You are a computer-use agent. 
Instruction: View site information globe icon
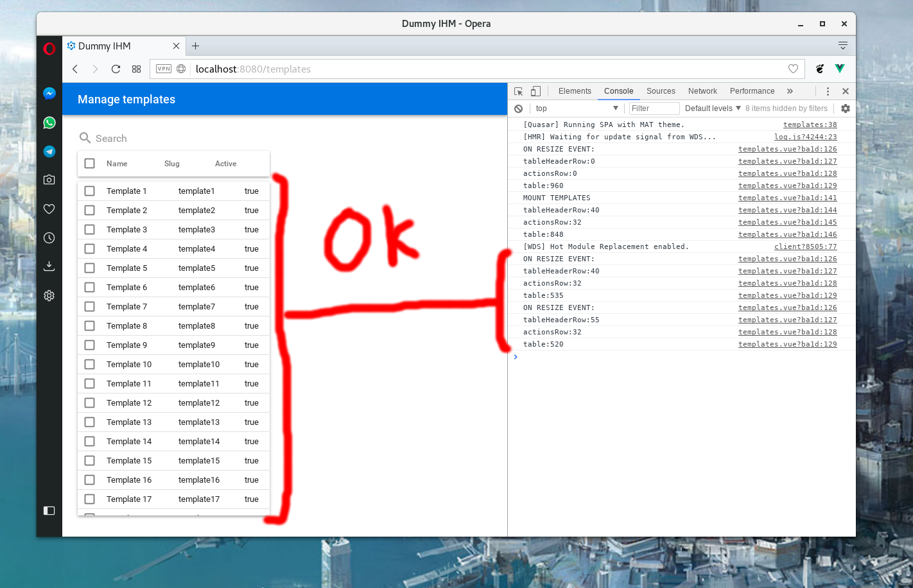[181, 69]
